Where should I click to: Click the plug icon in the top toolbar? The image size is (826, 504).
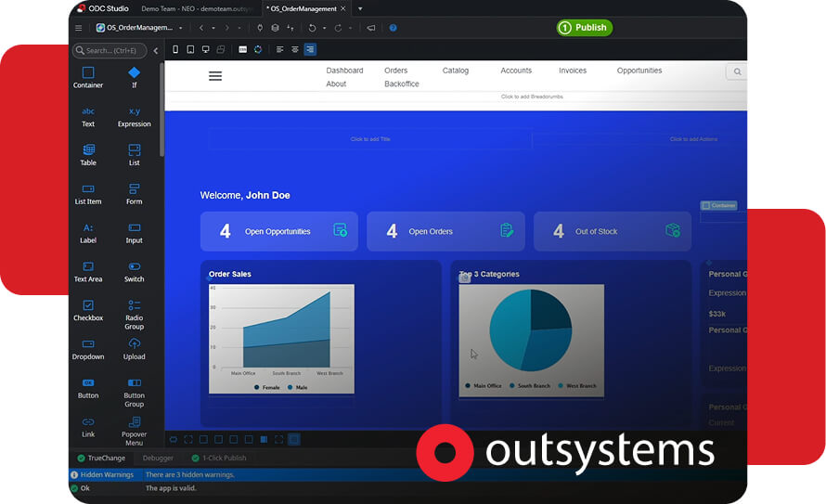[x=260, y=28]
